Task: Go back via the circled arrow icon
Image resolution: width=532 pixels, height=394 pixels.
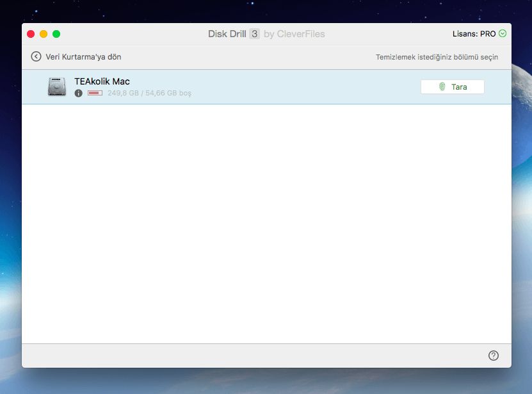Action: pyautogui.click(x=36, y=56)
